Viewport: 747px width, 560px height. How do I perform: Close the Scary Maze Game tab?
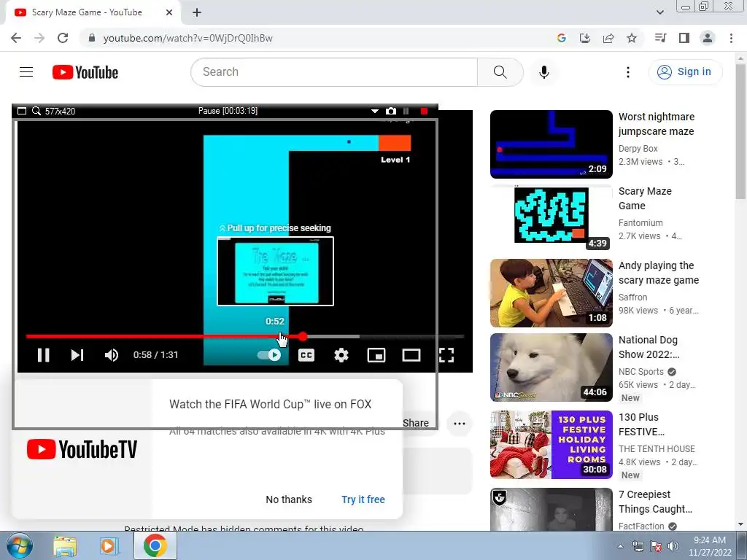[169, 13]
